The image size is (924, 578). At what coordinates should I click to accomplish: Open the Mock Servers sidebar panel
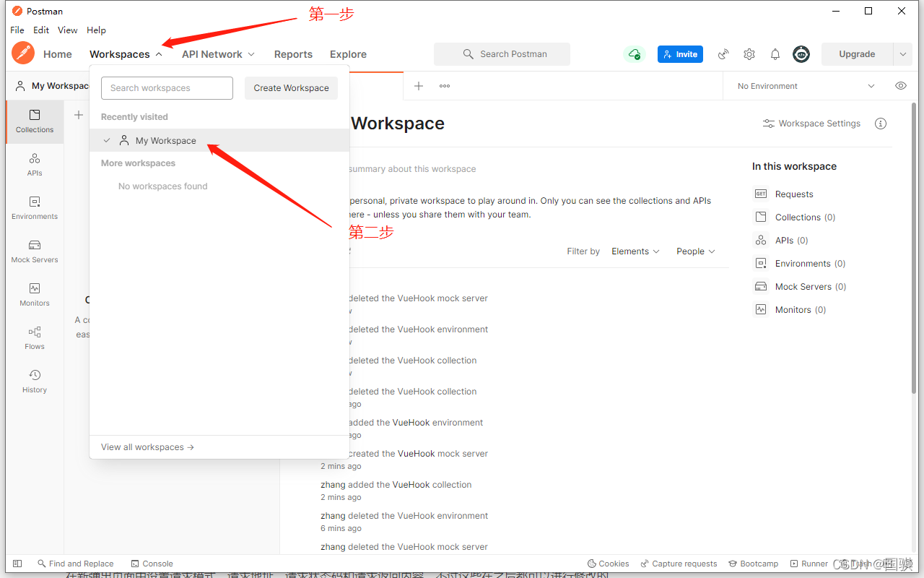(35, 251)
